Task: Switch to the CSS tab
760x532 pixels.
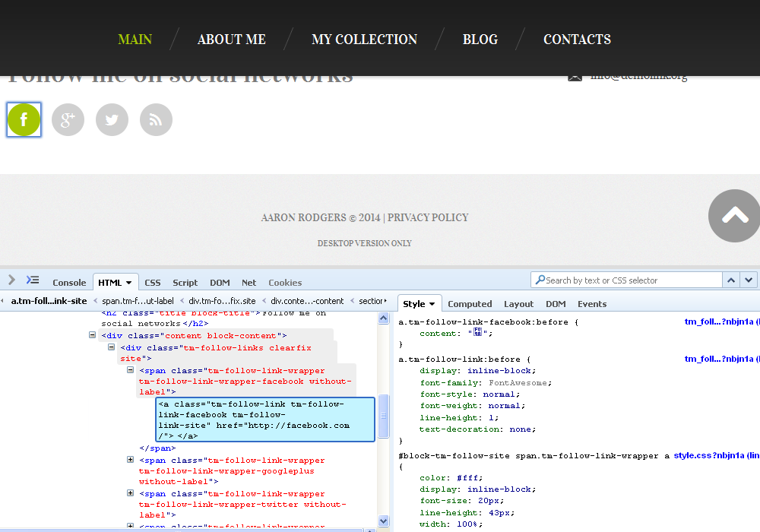Action: [153, 282]
